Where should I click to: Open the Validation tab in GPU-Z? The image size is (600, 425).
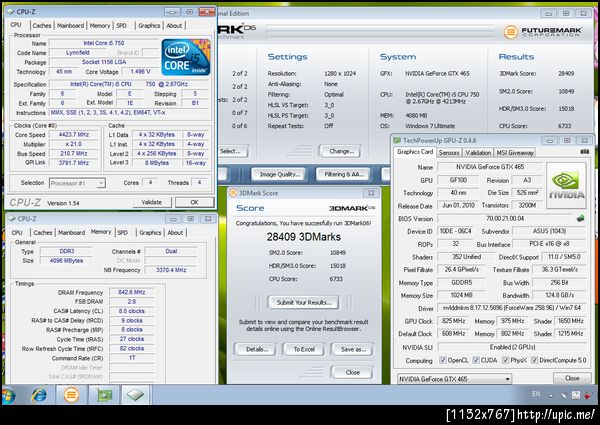pyautogui.click(x=478, y=153)
